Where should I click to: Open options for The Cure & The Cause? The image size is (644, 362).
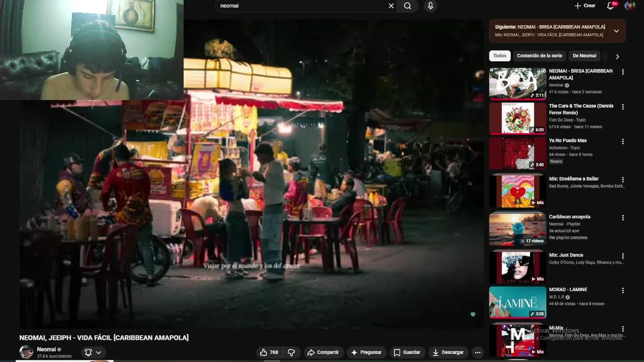pos(623,107)
